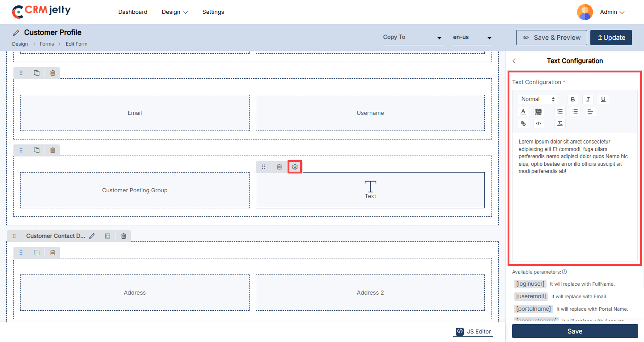
Task: Toggle bold formatting in text editor
Action: pos(573,99)
